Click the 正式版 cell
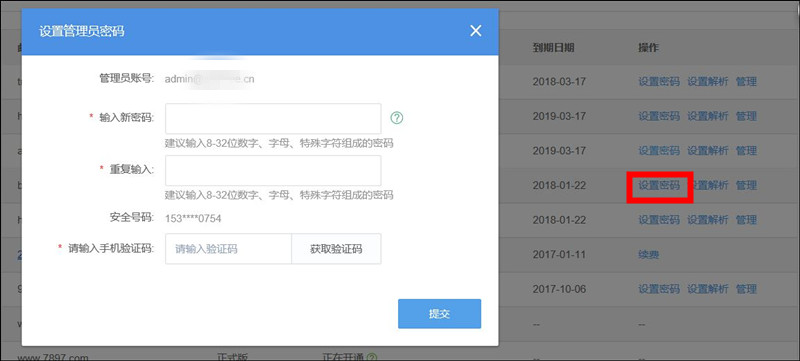The height and width of the screenshot is (361, 800). point(233,357)
